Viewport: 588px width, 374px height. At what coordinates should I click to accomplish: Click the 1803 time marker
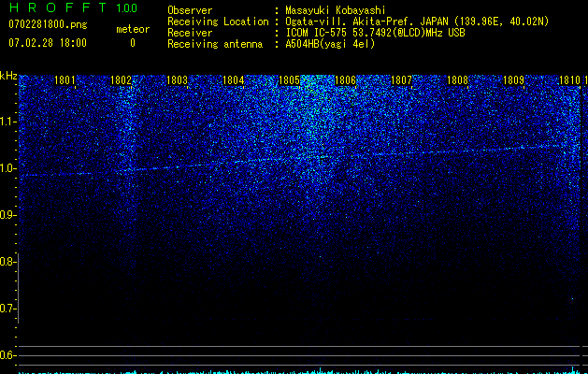(x=177, y=80)
